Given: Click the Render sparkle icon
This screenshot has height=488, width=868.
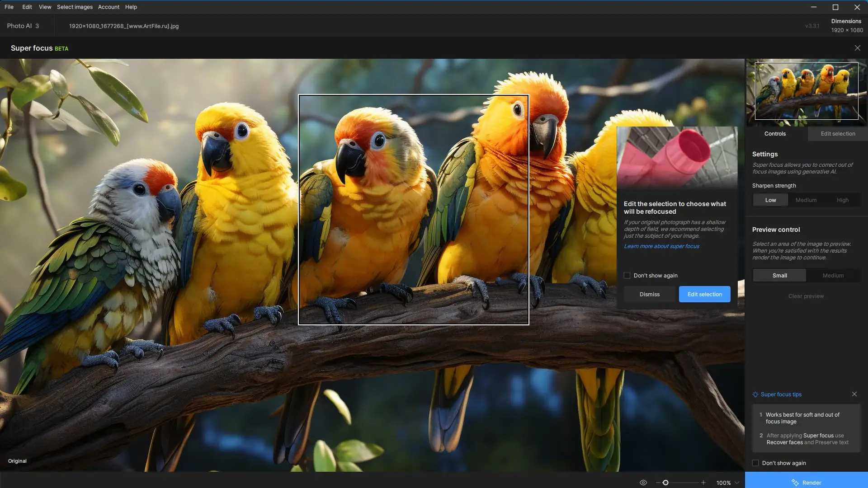Looking at the screenshot, I should (x=795, y=483).
